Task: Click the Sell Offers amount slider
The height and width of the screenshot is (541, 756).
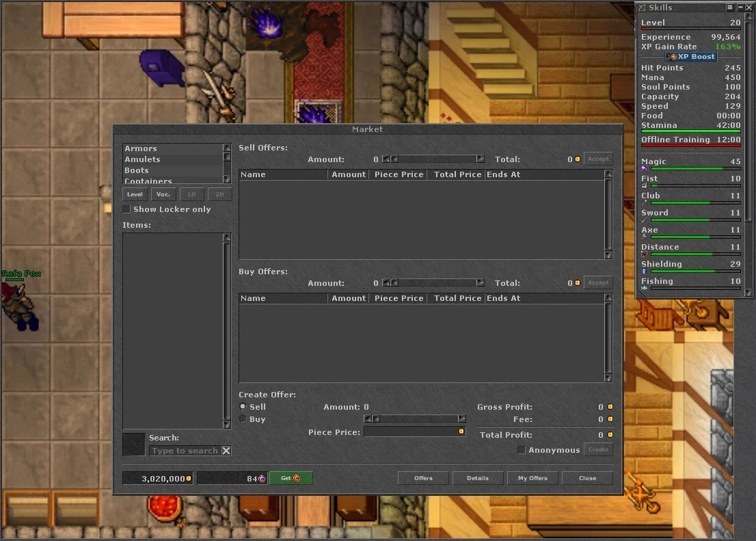Action: (x=433, y=159)
